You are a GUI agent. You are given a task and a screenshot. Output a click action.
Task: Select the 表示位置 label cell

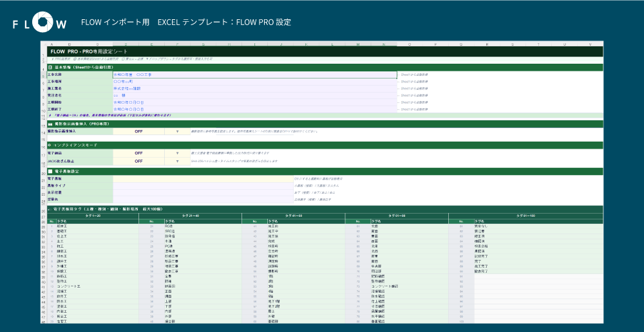click(x=80, y=192)
